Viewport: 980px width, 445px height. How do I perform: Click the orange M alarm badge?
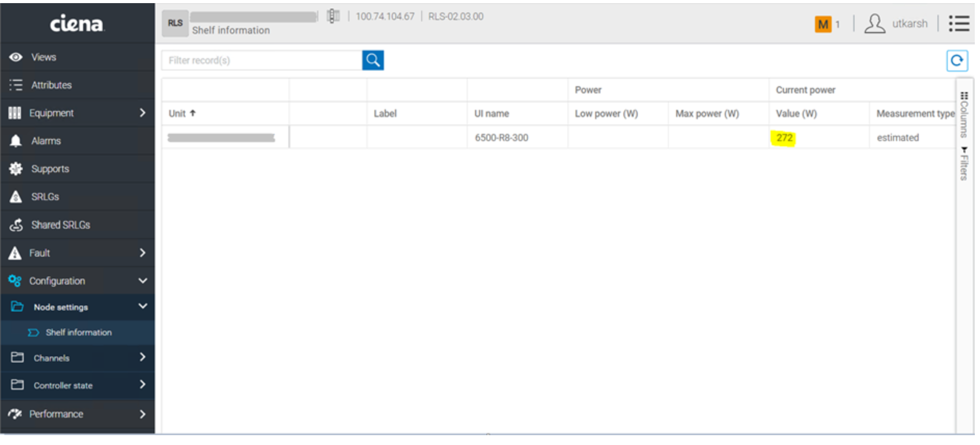click(823, 24)
